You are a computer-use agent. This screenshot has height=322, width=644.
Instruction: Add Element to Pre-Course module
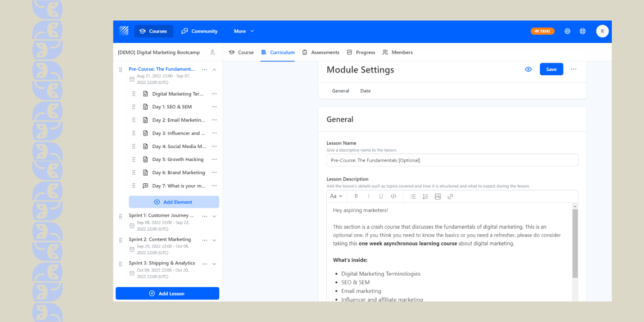[174, 202]
